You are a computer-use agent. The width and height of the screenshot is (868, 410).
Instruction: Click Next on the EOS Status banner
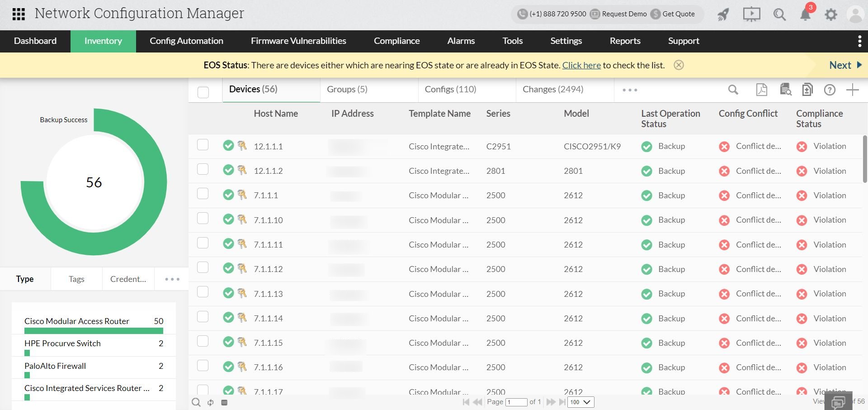(x=840, y=65)
